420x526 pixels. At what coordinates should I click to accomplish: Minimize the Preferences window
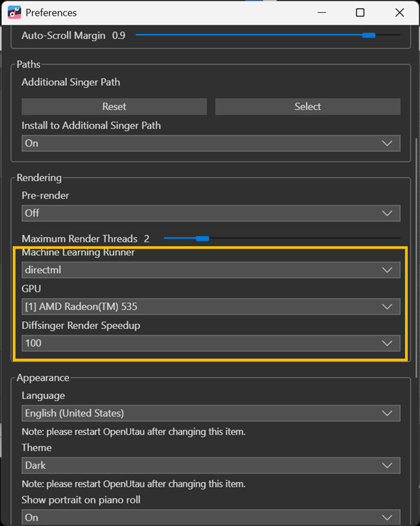[322, 13]
